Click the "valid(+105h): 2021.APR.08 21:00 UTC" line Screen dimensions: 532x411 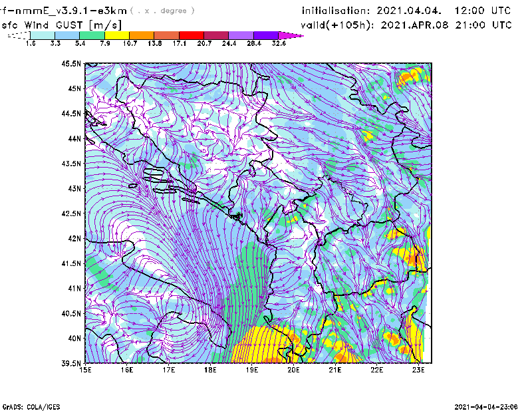tap(406, 25)
